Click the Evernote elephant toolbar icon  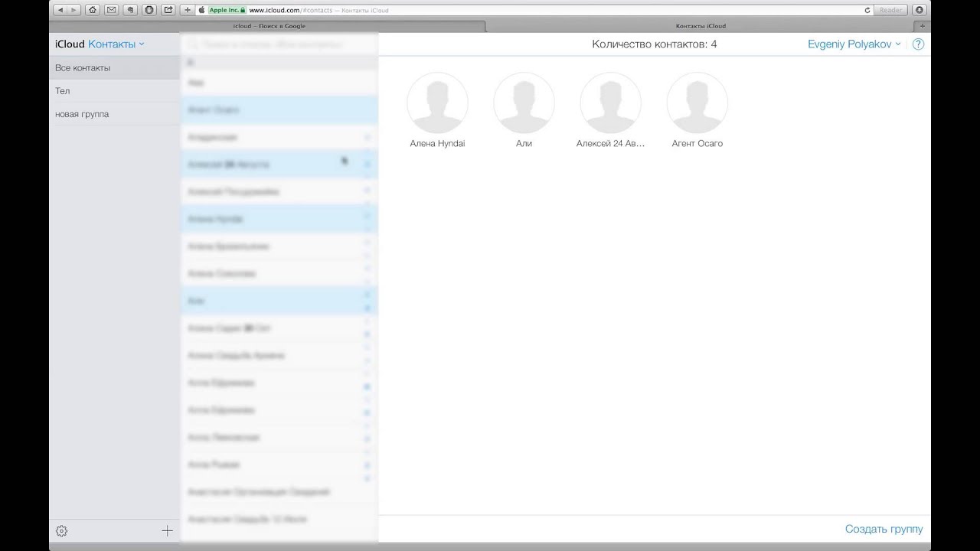(x=130, y=10)
